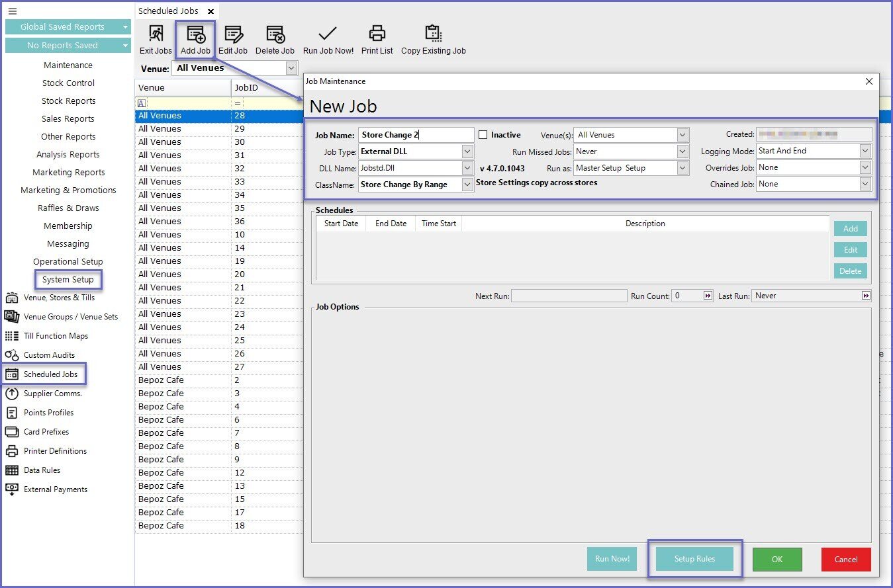Open the Stock Control menu section
The image size is (893, 588).
tap(68, 83)
